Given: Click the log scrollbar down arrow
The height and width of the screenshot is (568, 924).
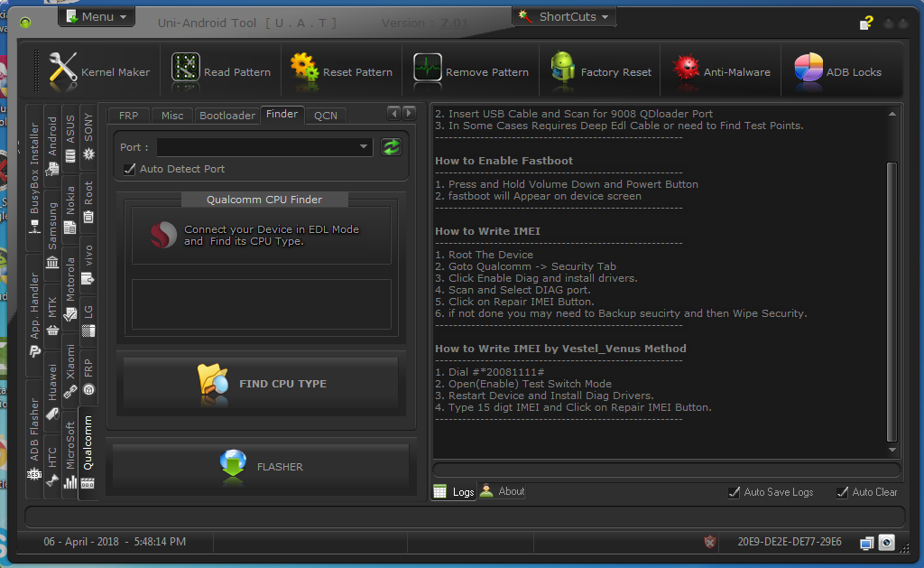Looking at the screenshot, I should point(892,450).
